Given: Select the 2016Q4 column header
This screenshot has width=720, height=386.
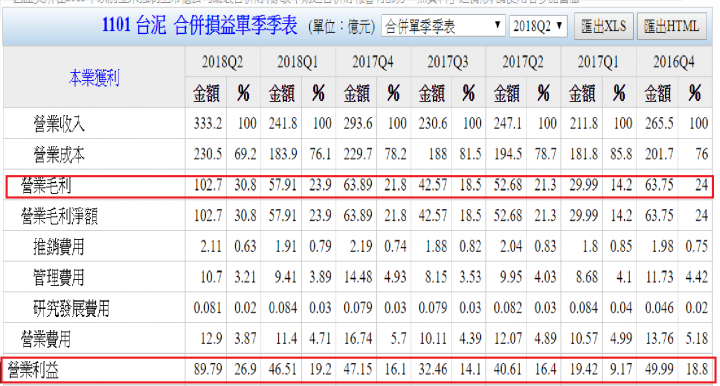Looking at the screenshot, I should (x=674, y=62).
